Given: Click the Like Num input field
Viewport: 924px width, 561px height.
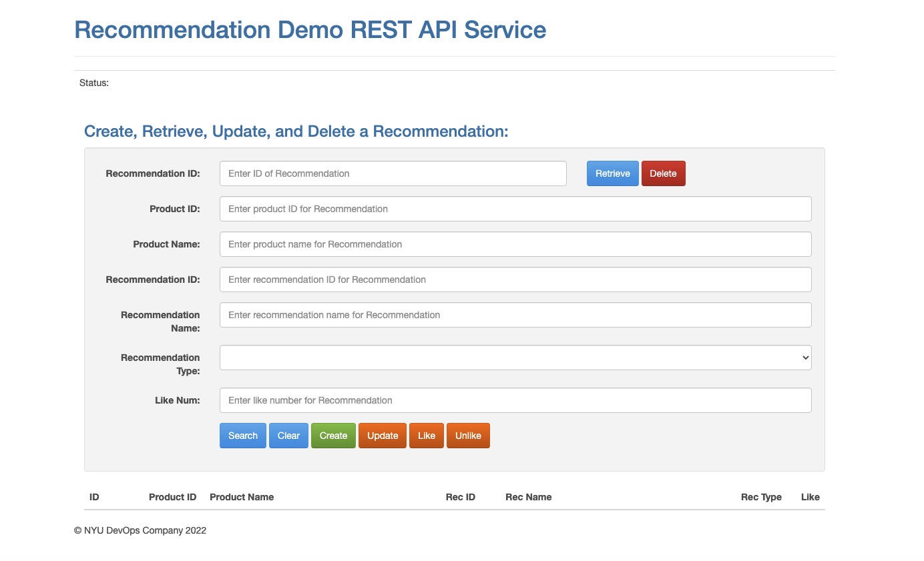Looking at the screenshot, I should [515, 400].
